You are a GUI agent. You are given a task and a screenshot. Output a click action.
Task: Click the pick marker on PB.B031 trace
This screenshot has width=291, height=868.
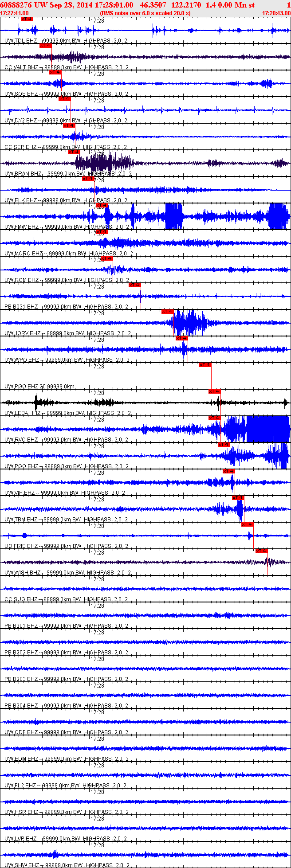point(134,285)
